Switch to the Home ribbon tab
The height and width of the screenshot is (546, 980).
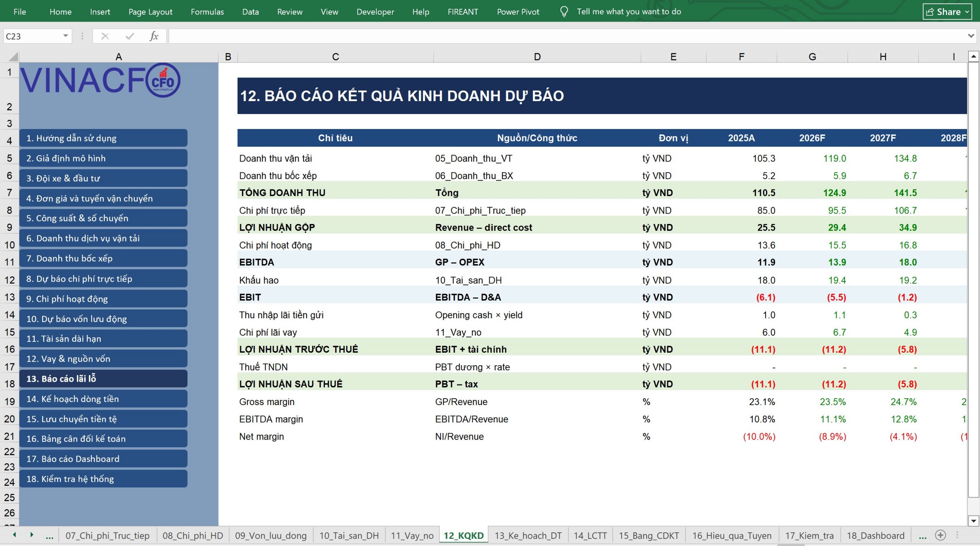click(60, 11)
